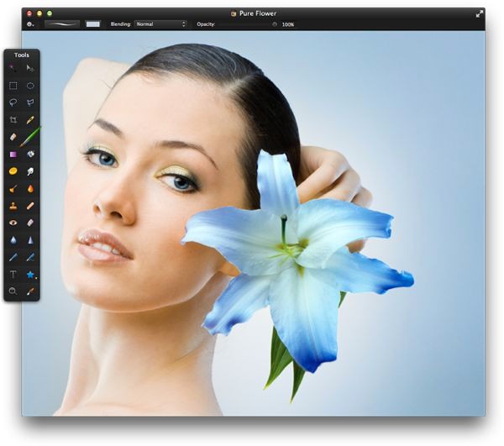Activate the Burn flame tool
The width and height of the screenshot is (504, 446).
pos(30,189)
